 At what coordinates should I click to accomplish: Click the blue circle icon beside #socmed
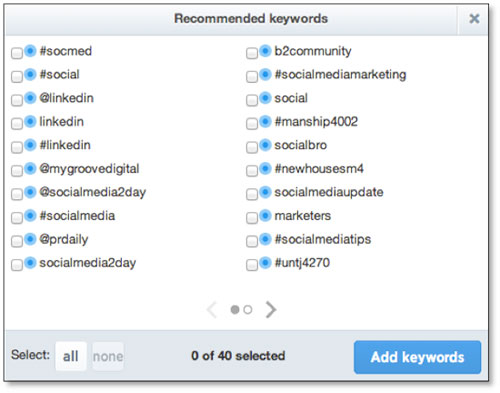point(30,51)
